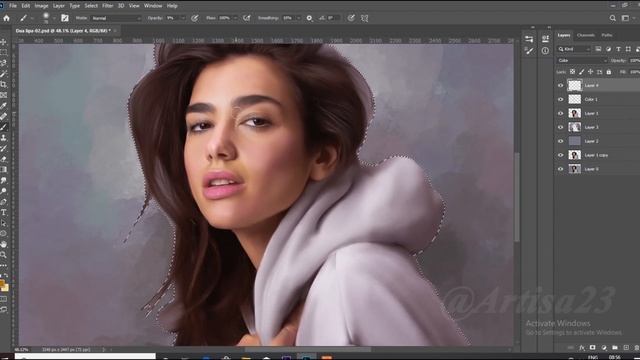
Task: Hide Layer 4 visibility eye
Action: (560, 86)
